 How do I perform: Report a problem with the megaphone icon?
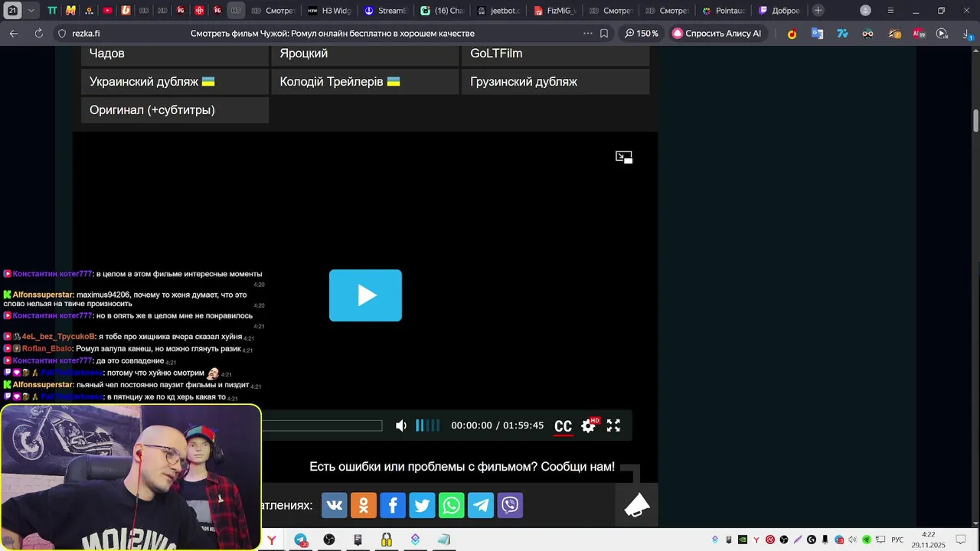(636, 505)
